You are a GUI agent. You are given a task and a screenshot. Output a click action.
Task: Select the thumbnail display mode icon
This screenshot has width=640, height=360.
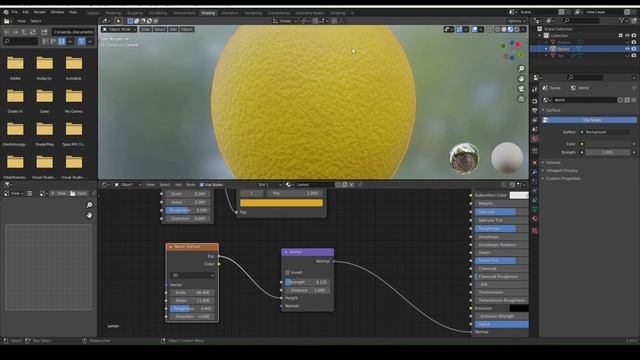(62, 41)
